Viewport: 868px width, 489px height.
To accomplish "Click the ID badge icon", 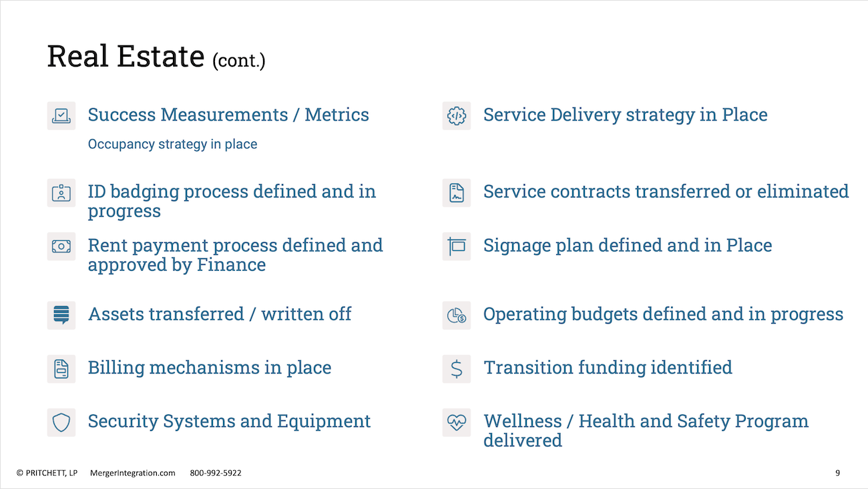I will (x=61, y=192).
